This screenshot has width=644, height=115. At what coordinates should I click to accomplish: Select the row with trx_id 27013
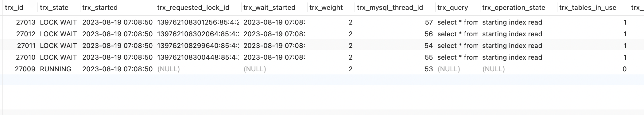(x=322, y=22)
